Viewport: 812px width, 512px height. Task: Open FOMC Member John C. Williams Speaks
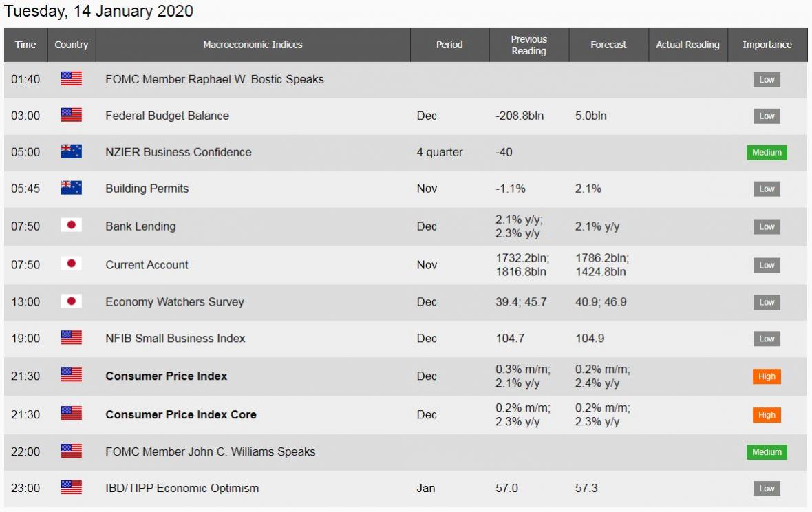click(x=210, y=451)
